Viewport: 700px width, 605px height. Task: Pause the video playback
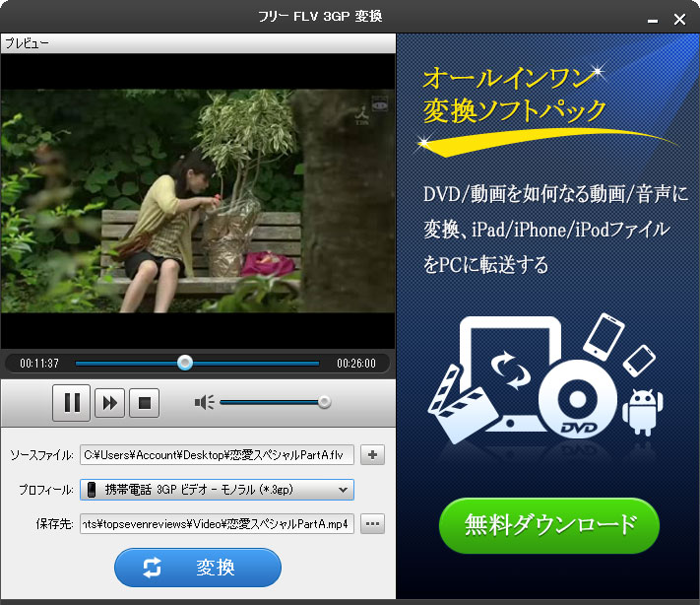coord(72,402)
